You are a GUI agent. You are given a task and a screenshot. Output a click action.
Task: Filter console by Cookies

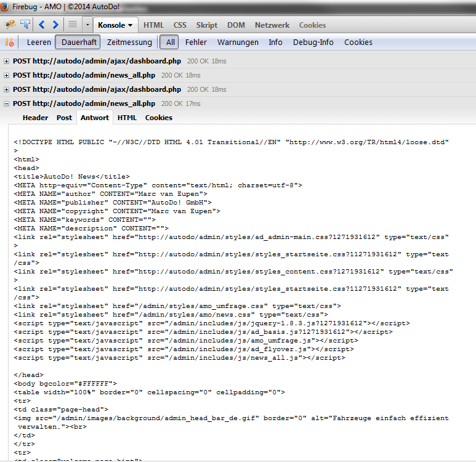(x=358, y=43)
